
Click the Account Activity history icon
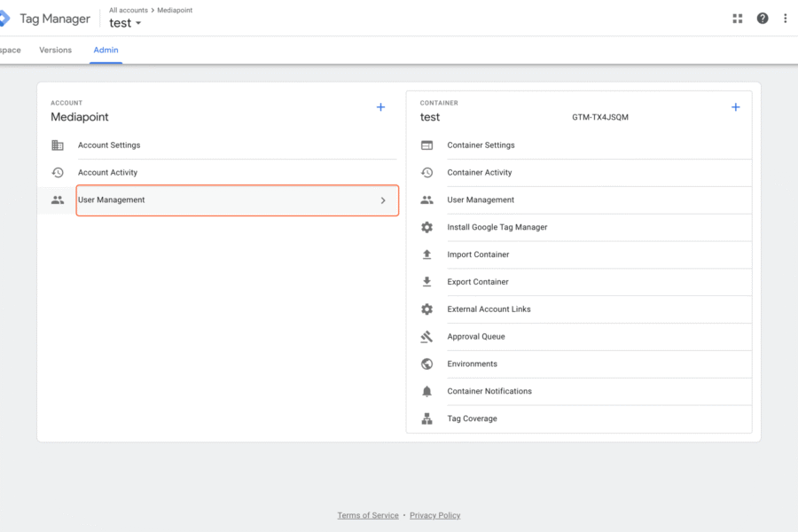(x=58, y=173)
